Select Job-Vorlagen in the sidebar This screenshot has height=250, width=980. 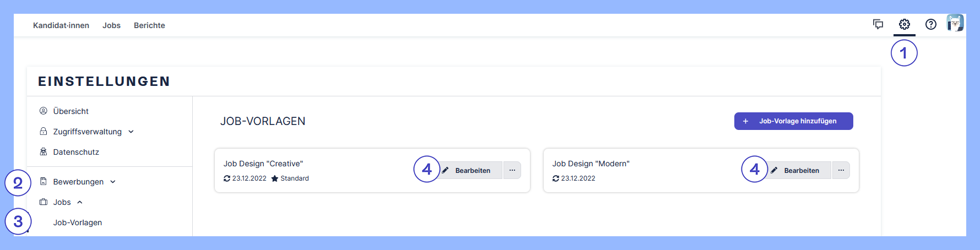tap(78, 222)
